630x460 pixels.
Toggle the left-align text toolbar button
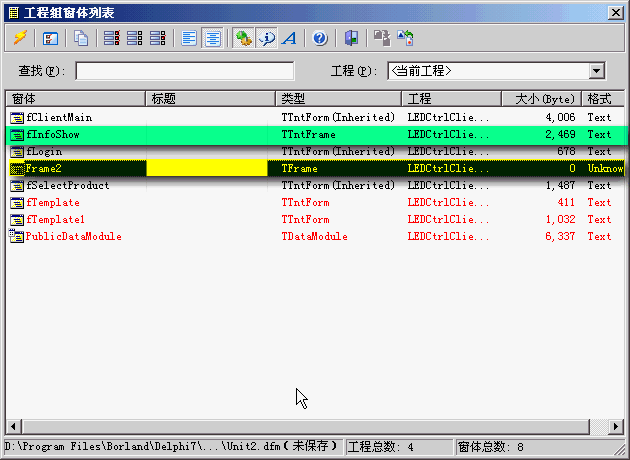click(190, 38)
